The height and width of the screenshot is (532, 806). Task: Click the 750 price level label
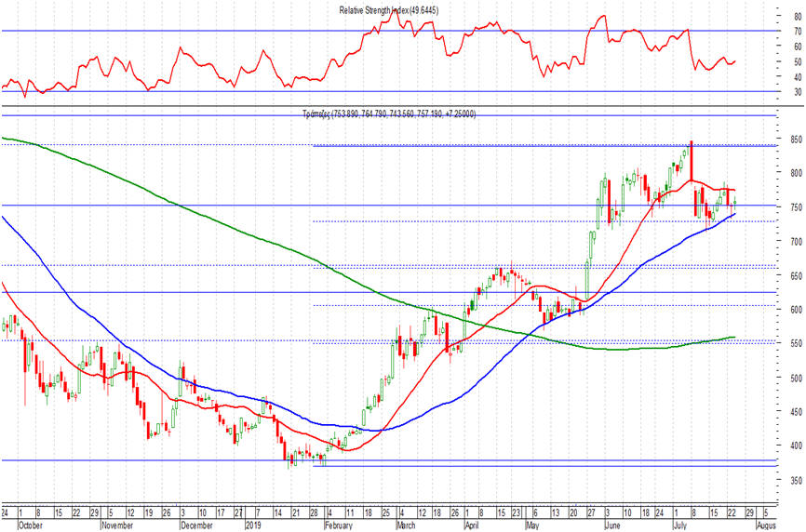(x=797, y=207)
